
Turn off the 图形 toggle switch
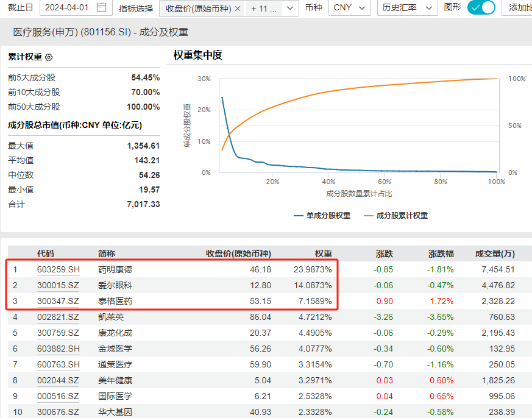point(481,9)
